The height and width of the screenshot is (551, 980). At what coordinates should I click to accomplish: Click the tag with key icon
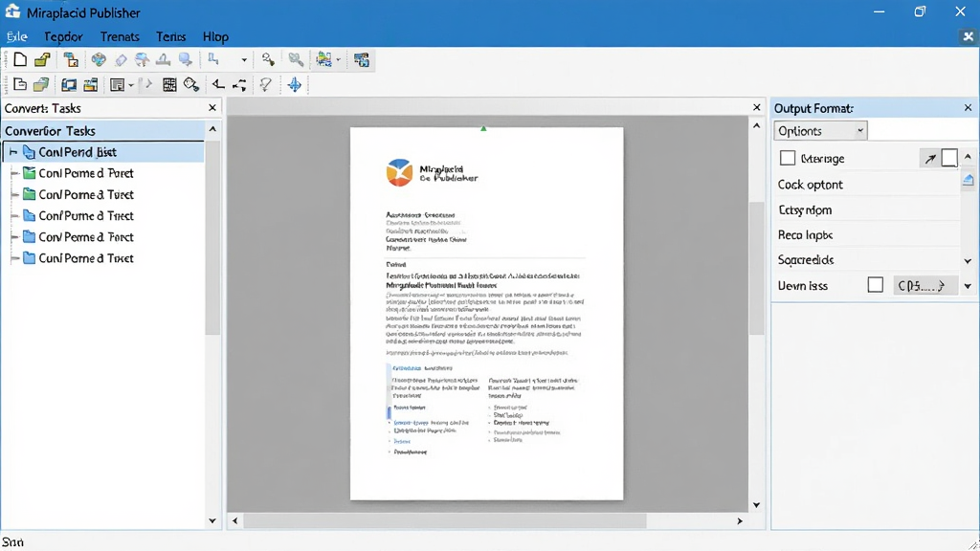[191, 84]
